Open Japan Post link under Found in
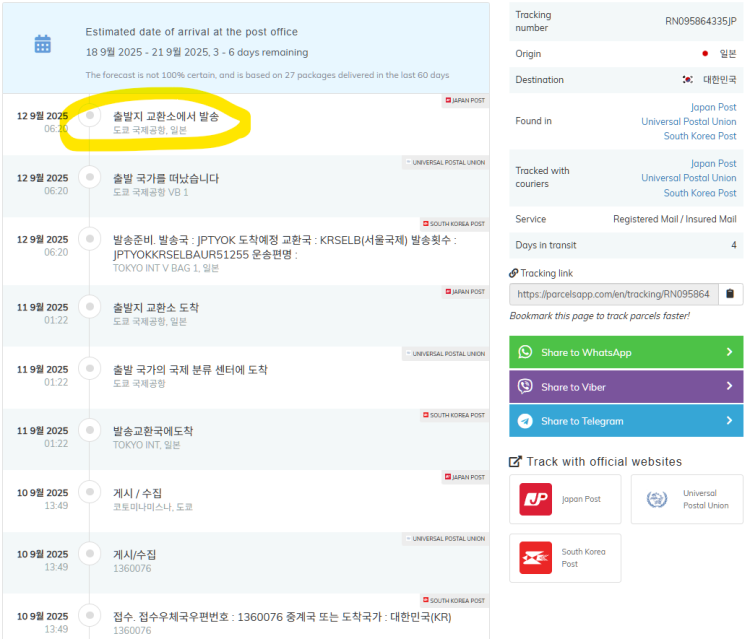The width and height of the screenshot is (750, 639). pos(713,107)
